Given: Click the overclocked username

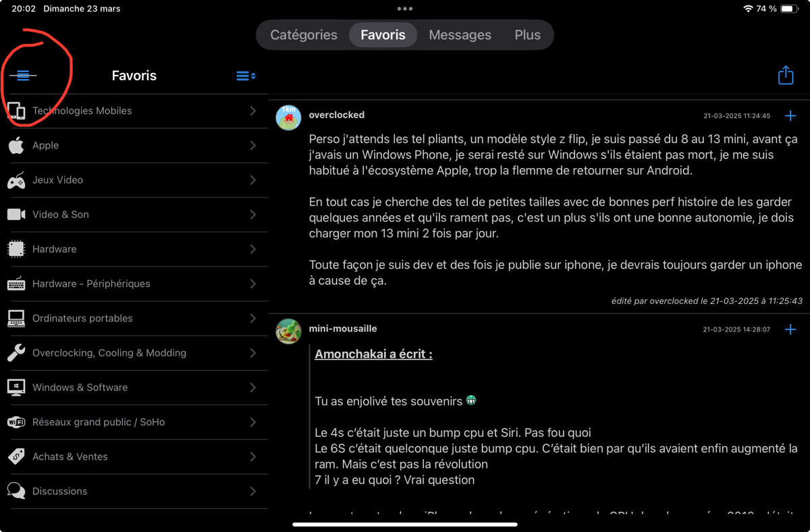Looking at the screenshot, I should click(336, 115).
